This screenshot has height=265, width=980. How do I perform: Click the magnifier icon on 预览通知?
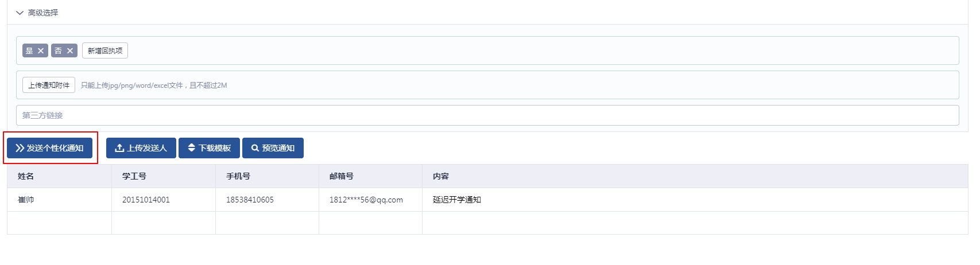(255, 148)
